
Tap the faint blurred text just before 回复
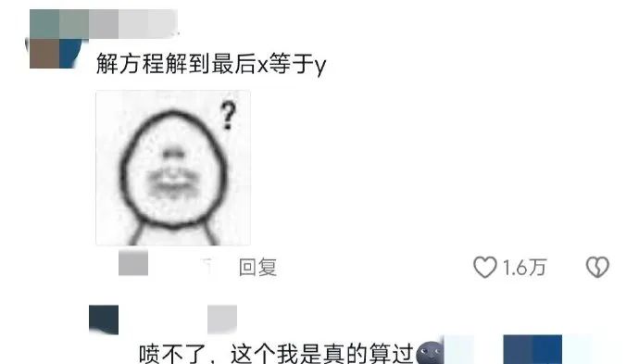pyautogui.click(x=207, y=265)
